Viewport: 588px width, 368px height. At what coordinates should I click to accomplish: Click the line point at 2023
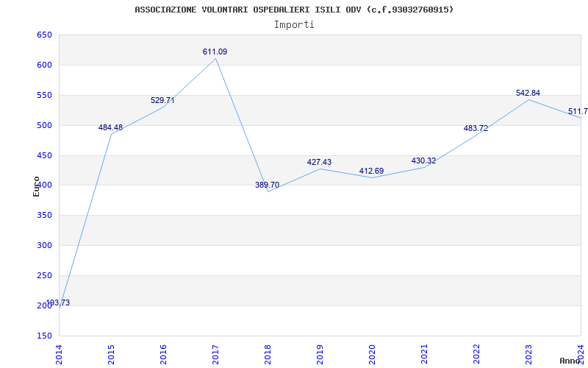click(x=528, y=99)
